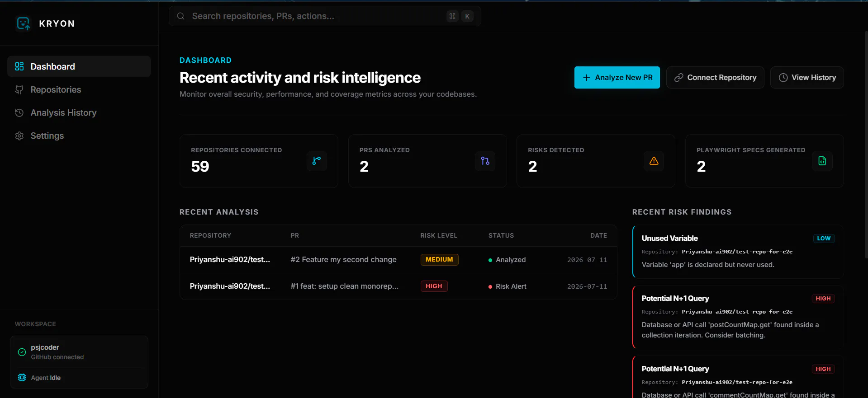Click the Analysis History clock icon
The height and width of the screenshot is (398, 868).
click(19, 112)
